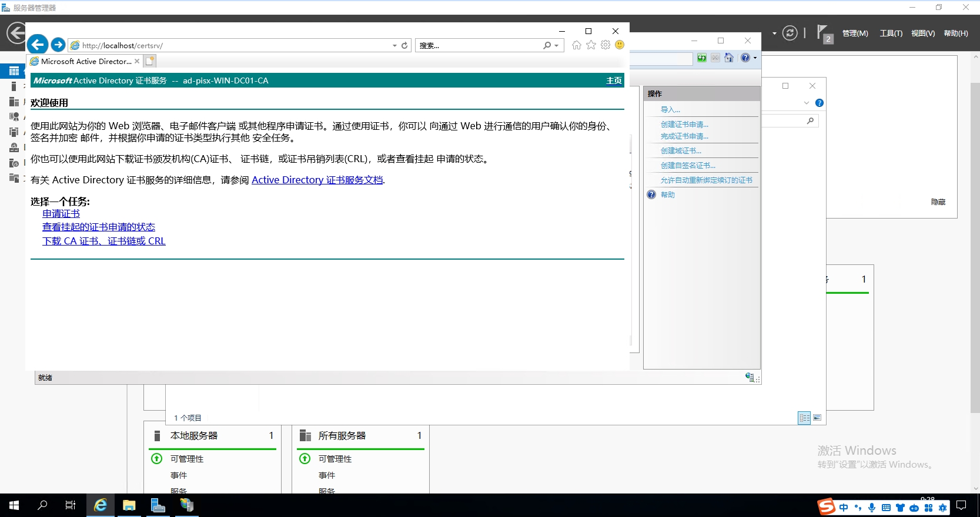Open the 管理(M) menu
This screenshot has height=517, width=980.
click(855, 33)
